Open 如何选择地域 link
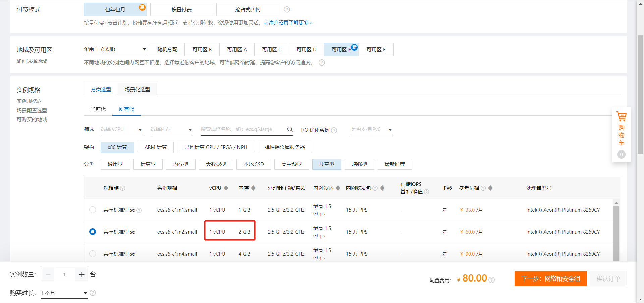644x303 pixels. click(x=32, y=61)
